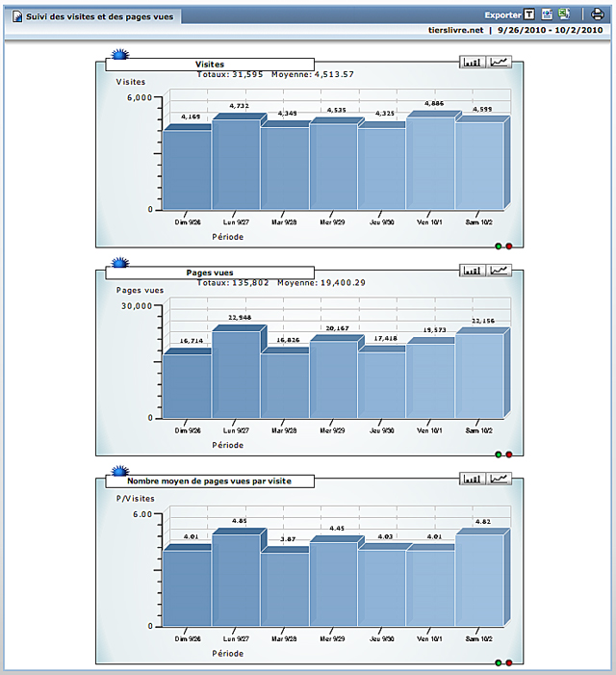The image size is (616, 675).
Task: Export report as text file icon
Action: (529, 14)
